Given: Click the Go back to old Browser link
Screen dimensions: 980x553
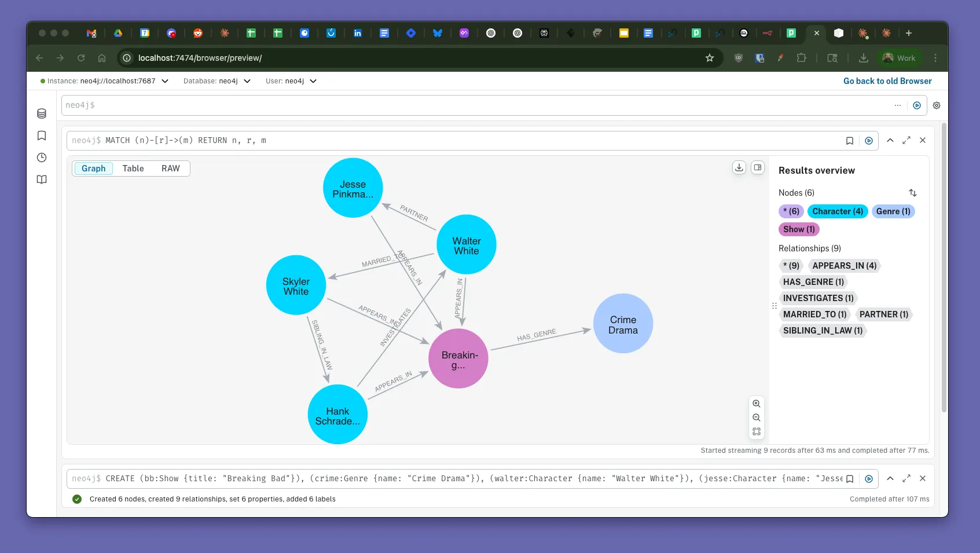Looking at the screenshot, I should point(887,81).
